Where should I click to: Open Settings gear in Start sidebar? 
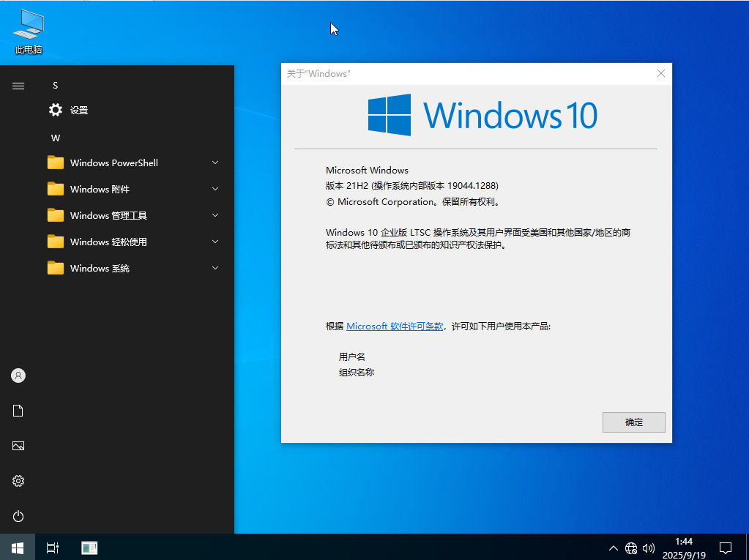18,481
